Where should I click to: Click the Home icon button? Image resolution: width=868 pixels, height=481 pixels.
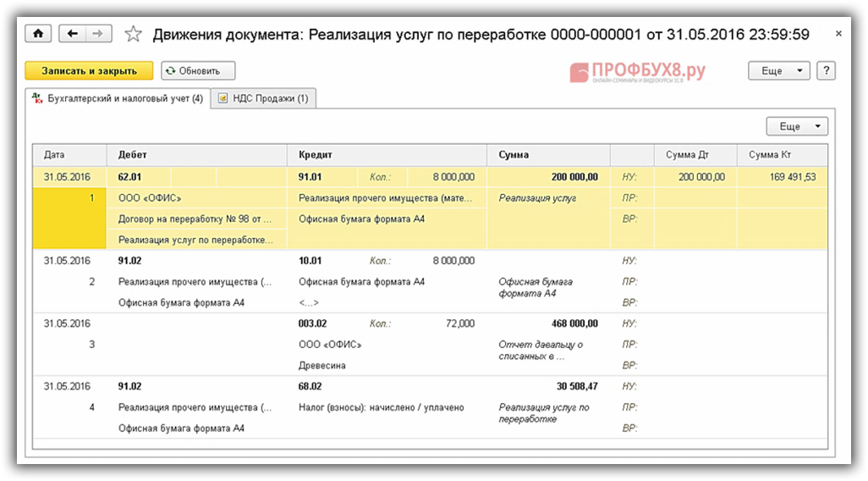point(39,34)
